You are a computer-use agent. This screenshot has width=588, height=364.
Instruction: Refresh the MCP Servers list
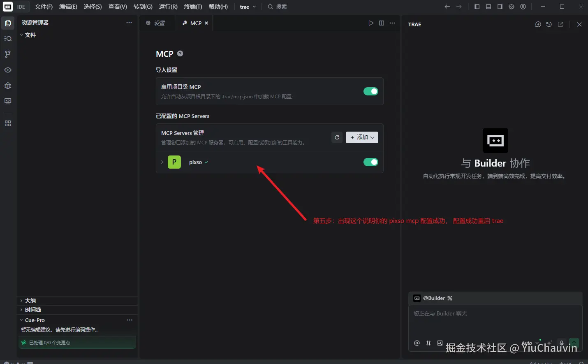click(x=337, y=137)
